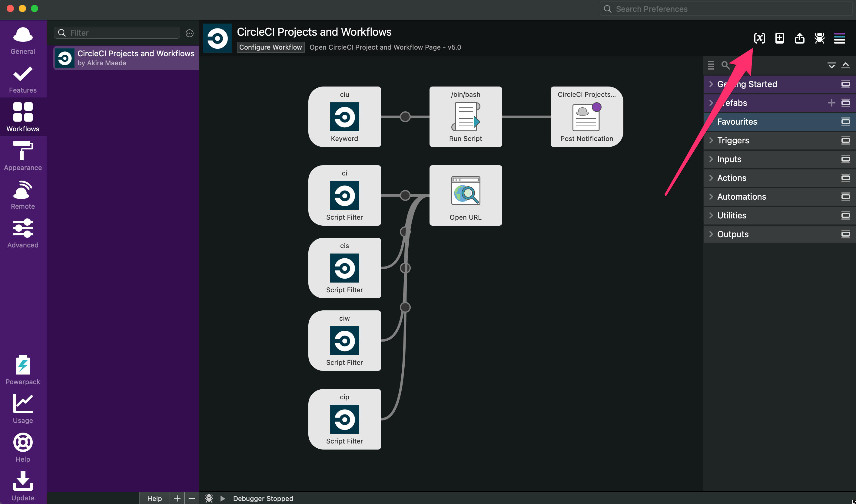Click the Help button in bottom bar
856x504 pixels.
(x=154, y=498)
